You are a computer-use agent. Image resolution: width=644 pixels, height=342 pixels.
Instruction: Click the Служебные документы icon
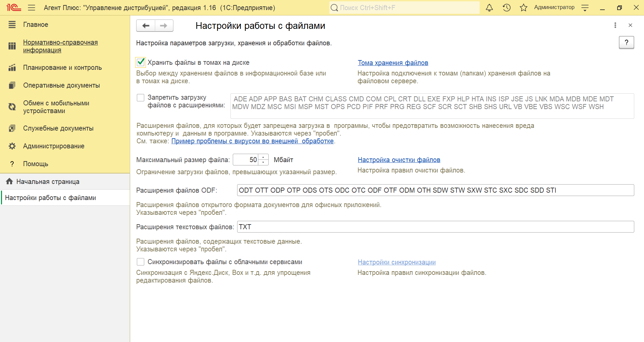coord(12,128)
